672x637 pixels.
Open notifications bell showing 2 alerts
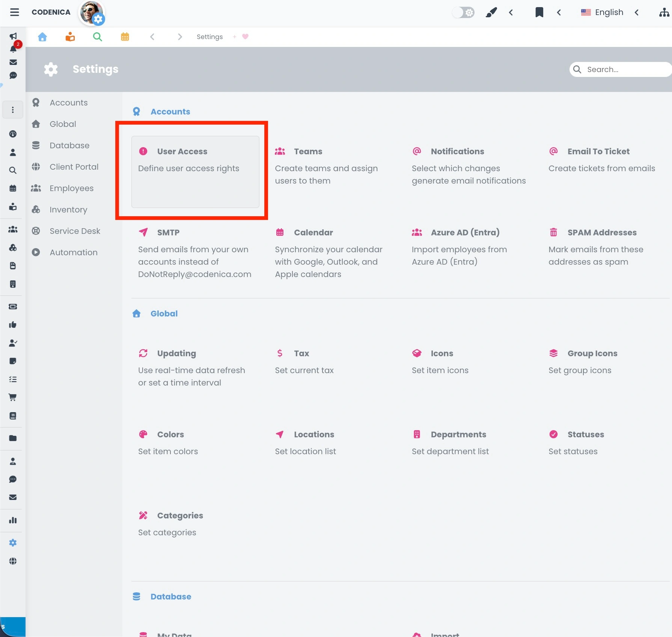click(x=13, y=49)
